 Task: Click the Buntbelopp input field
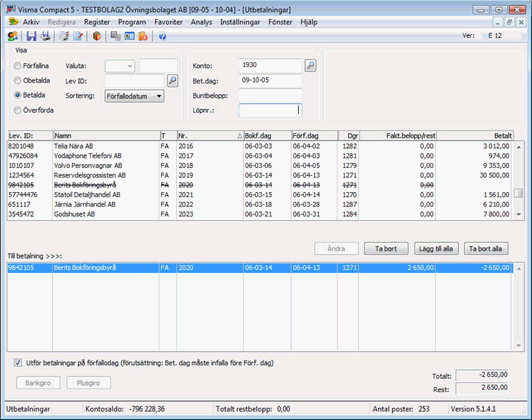pyautogui.click(x=270, y=96)
